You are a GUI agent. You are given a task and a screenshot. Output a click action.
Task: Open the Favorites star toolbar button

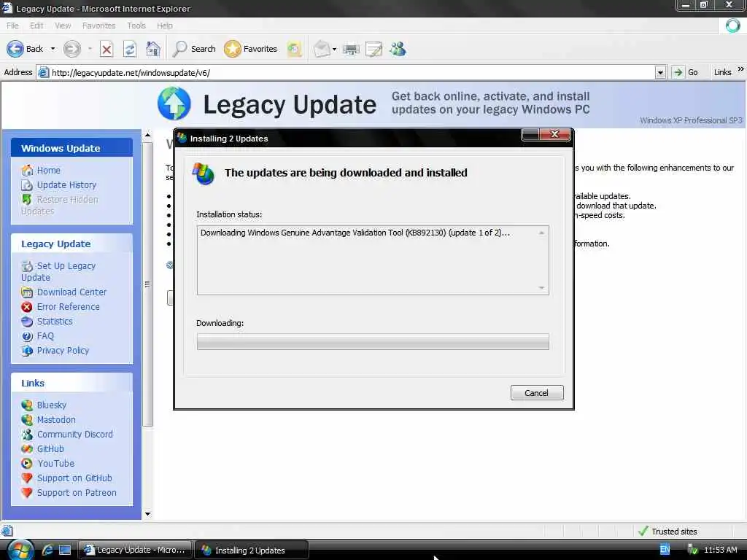point(251,49)
